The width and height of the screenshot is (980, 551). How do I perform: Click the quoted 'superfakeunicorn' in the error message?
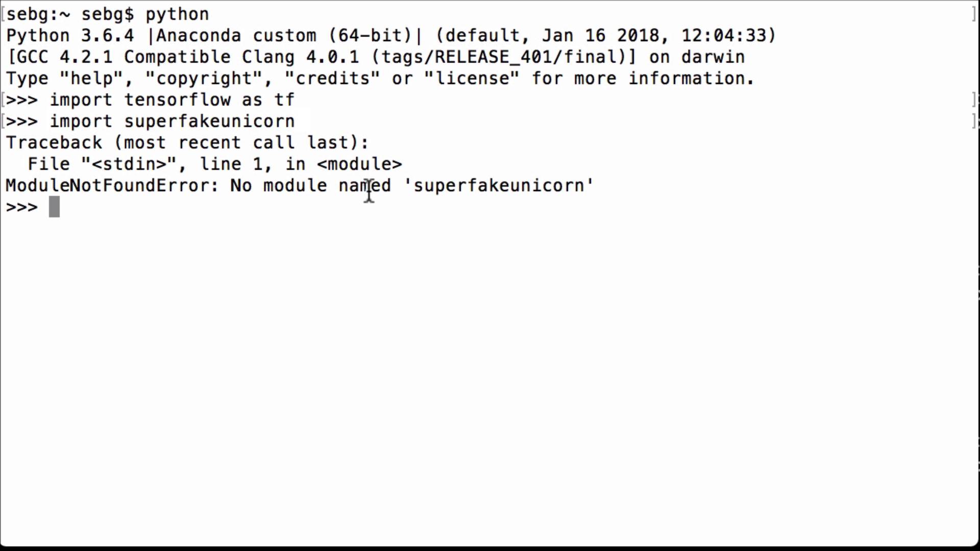click(x=499, y=186)
